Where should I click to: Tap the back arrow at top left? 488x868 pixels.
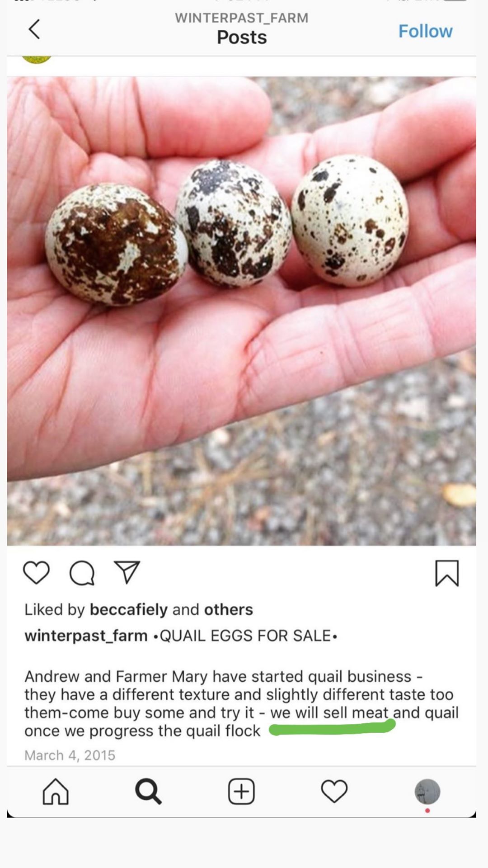(34, 29)
